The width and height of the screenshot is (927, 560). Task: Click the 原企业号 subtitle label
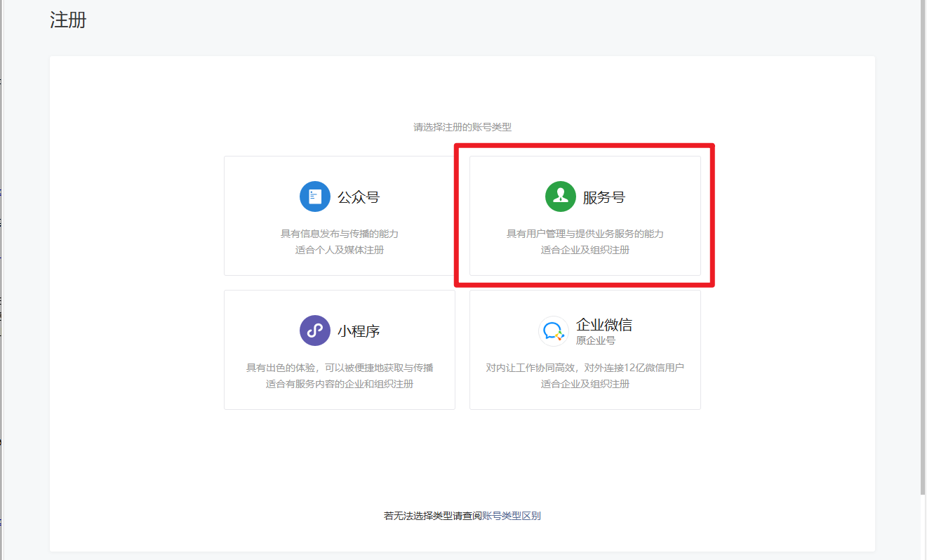(595, 340)
